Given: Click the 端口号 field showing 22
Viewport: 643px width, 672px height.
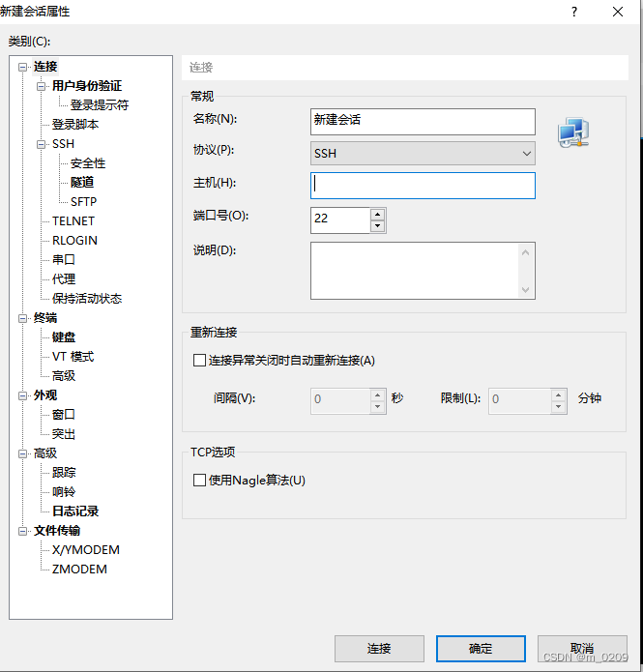Looking at the screenshot, I should point(340,220).
